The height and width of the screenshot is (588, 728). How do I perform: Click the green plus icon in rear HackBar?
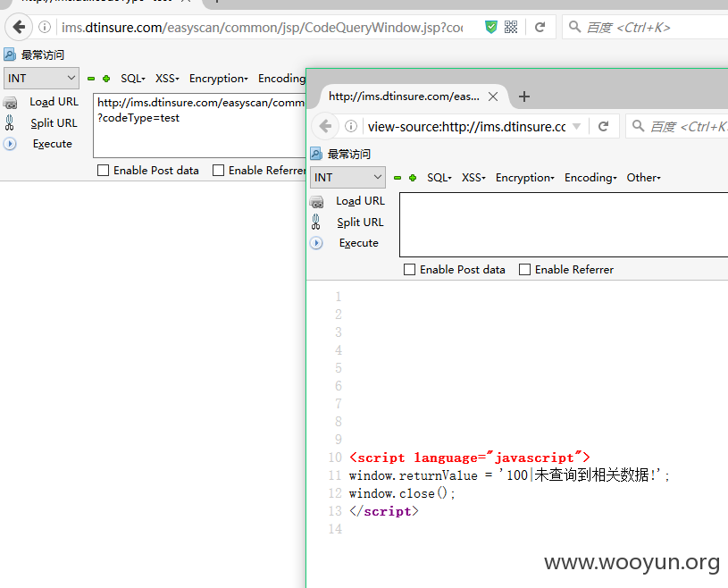coord(106,79)
